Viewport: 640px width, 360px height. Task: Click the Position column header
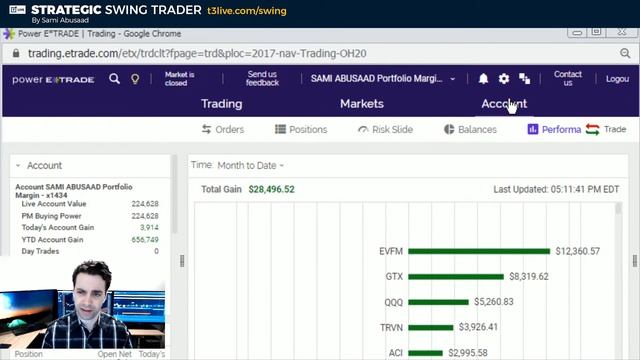pos(29,354)
